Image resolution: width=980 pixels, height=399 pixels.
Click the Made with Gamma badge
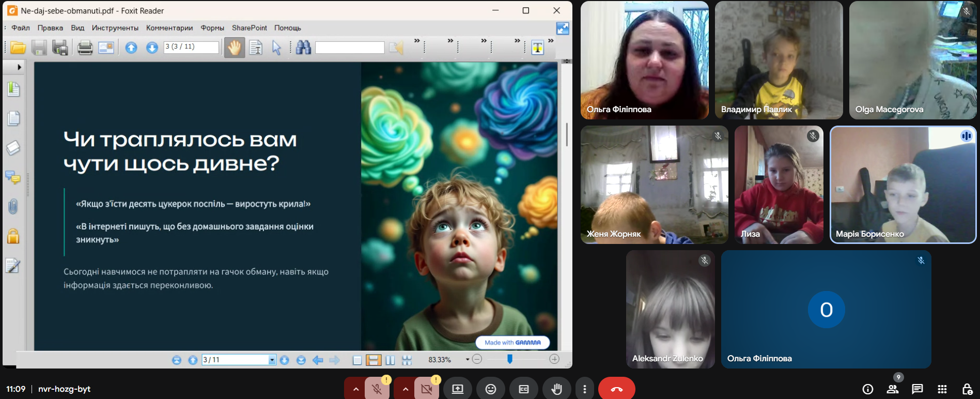512,342
